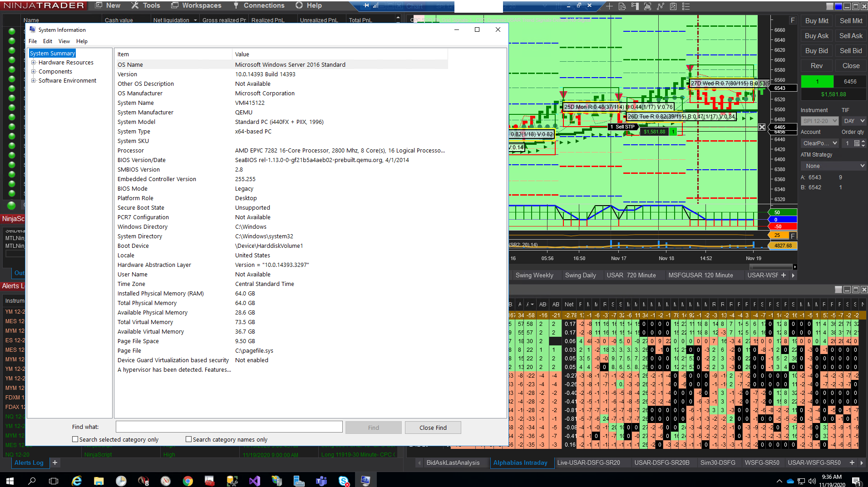868x487 pixels.
Task: Open the Edit menu in System Information
Action: [48, 41]
